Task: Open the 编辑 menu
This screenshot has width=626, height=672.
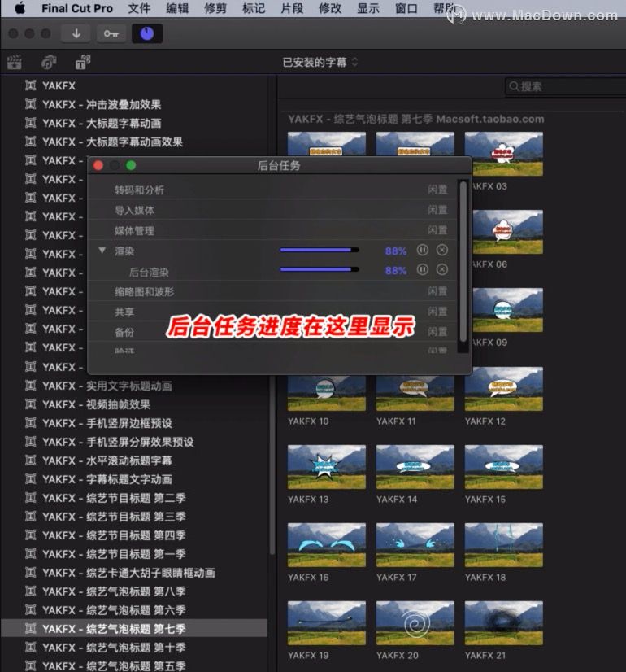Action: [177, 8]
